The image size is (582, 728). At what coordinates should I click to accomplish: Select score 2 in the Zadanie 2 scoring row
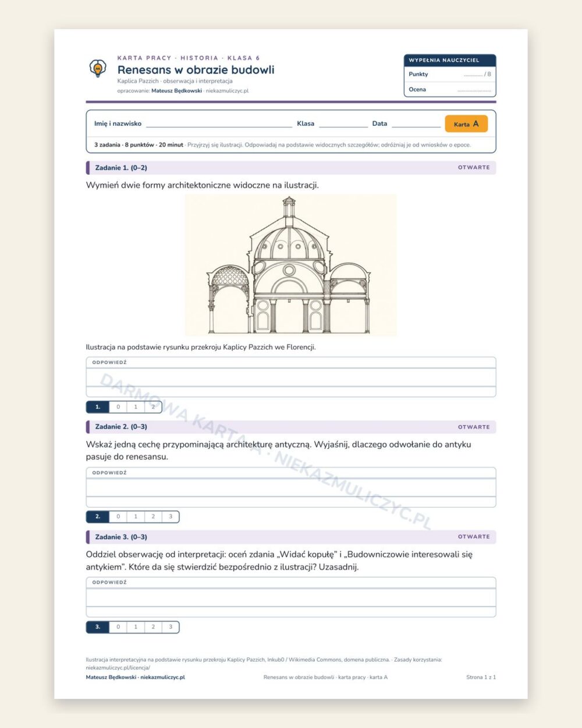153,517
